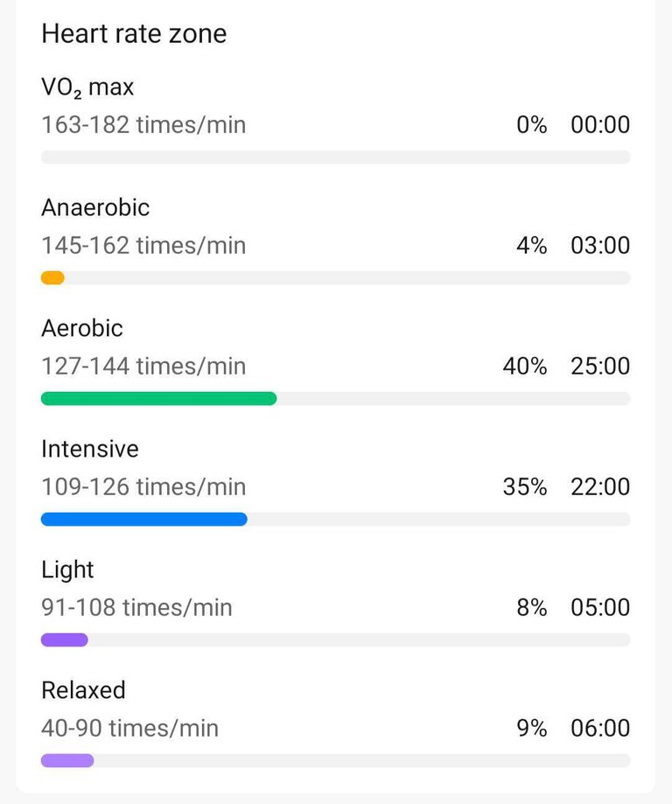Select the Light zone label
The height and width of the screenshot is (804, 672).
67,570
